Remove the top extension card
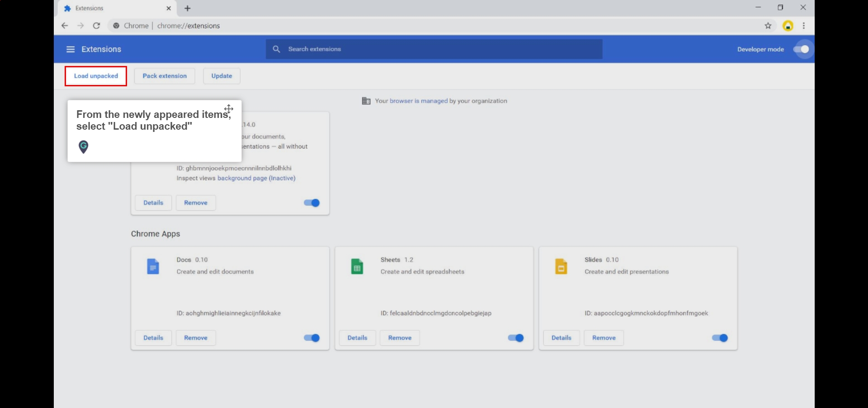 pos(196,203)
